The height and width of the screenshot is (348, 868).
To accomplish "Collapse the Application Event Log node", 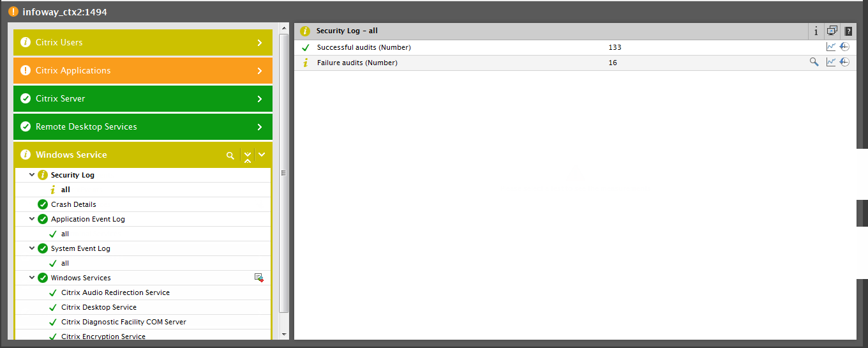I will point(32,219).
